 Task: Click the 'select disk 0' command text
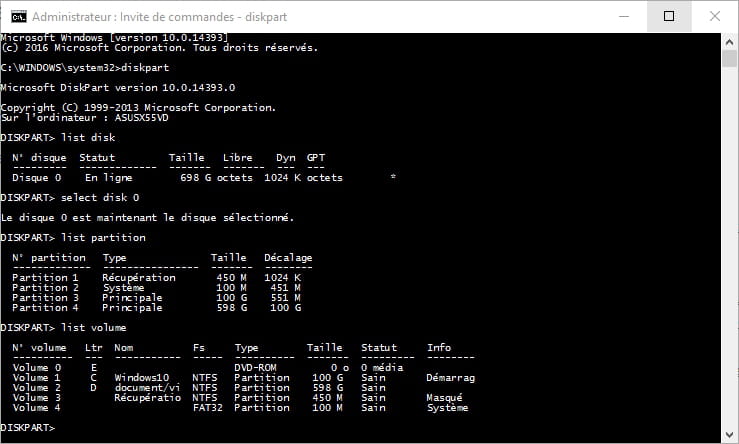click(x=100, y=197)
